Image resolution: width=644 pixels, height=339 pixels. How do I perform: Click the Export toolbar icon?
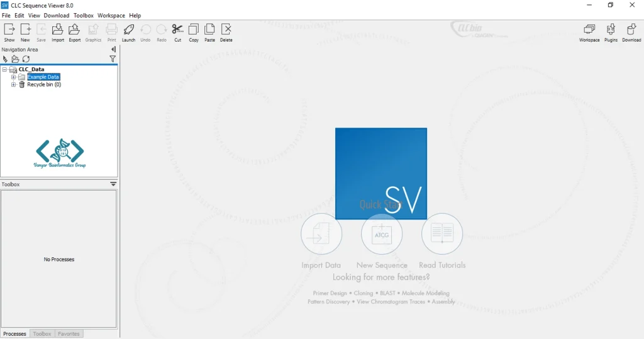[74, 33]
